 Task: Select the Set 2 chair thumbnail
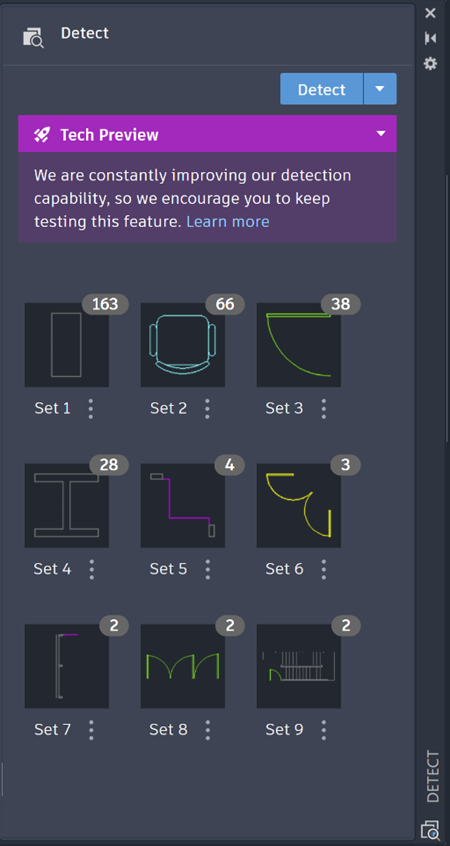pos(182,345)
